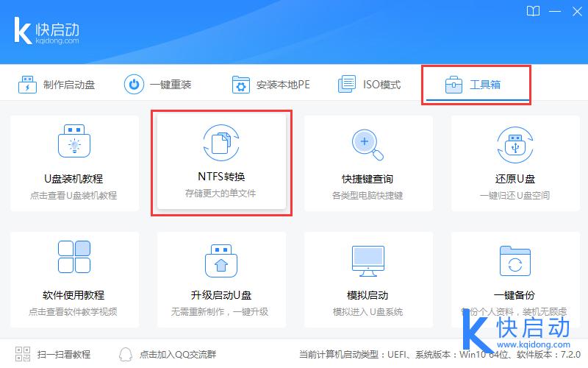This screenshot has width=588, height=368.
Task: Open the help book icon in title bar
Action: (x=533, y=11)
